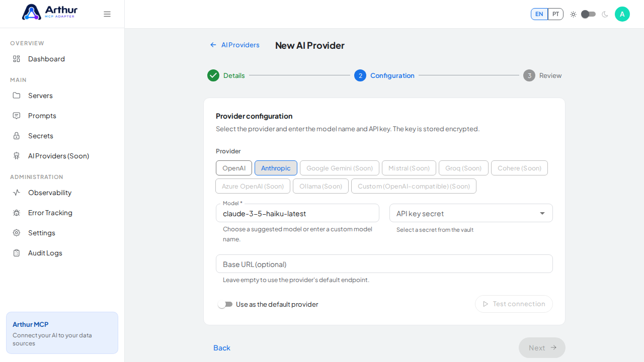This screenshot has height=362, width=644.
Task: Open Audit Logs in sidebar
Action: coord(62,253)
